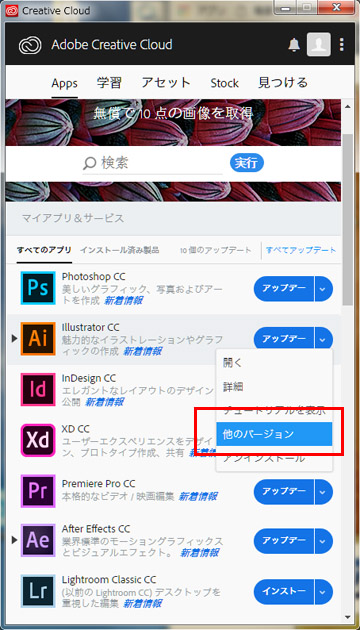Click the scrollbar down arrow
This screenshot has width=360, height=630.
point(348,616)
